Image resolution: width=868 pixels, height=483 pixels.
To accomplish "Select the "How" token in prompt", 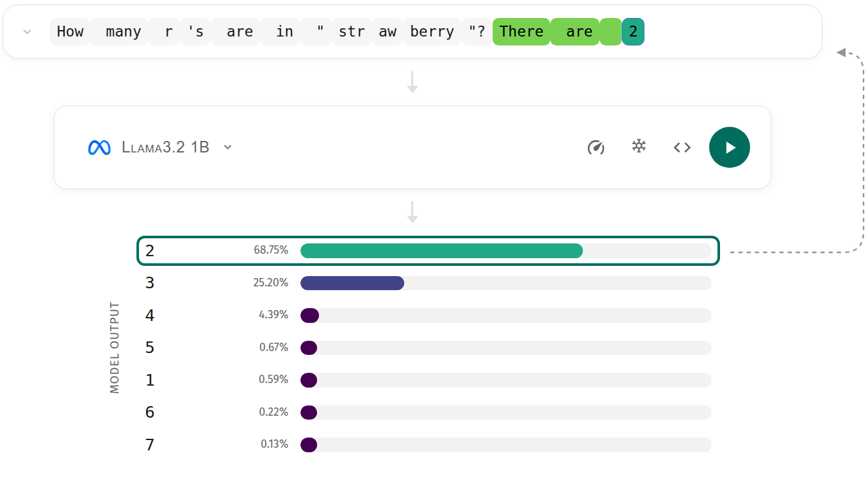I will click(70, 32).
